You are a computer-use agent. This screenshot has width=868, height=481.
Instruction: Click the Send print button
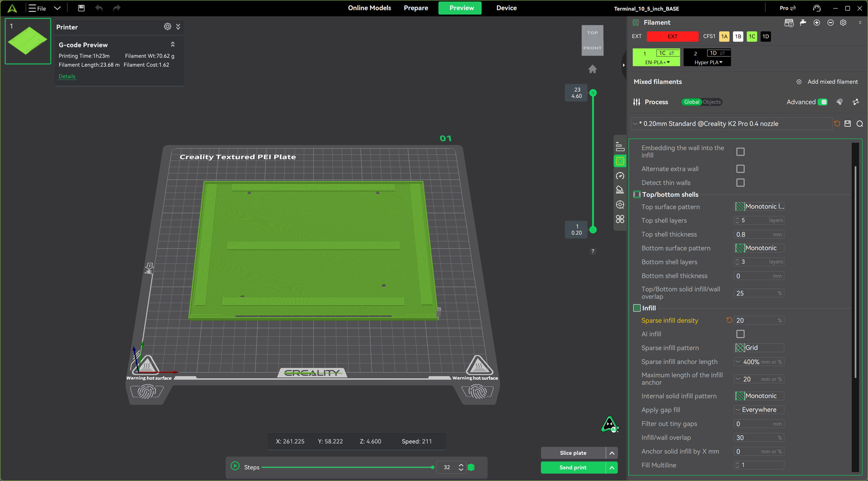point(573,467)
